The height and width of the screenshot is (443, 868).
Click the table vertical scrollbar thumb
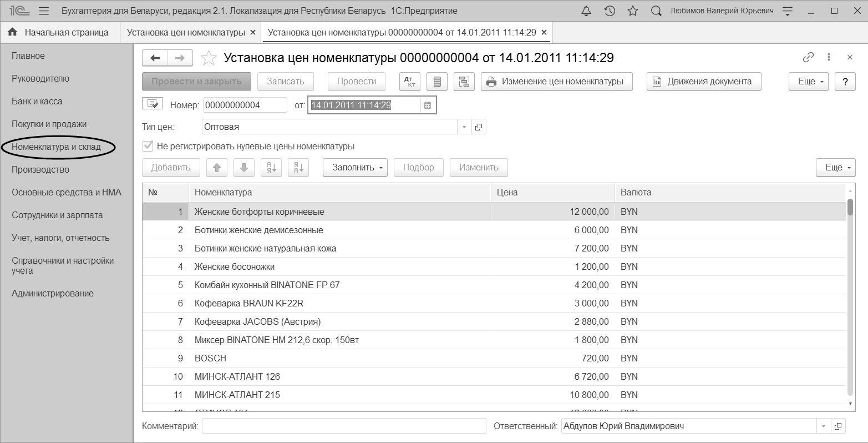(x=850, y=207)
